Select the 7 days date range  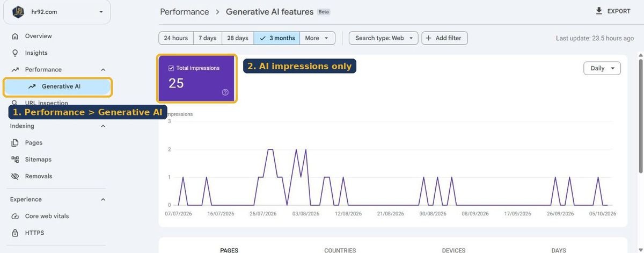tap(207, 38)
